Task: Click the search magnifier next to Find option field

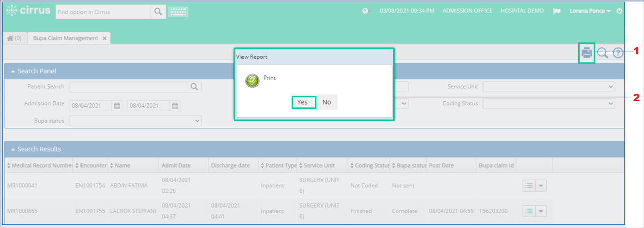Action: pos(158,11)
